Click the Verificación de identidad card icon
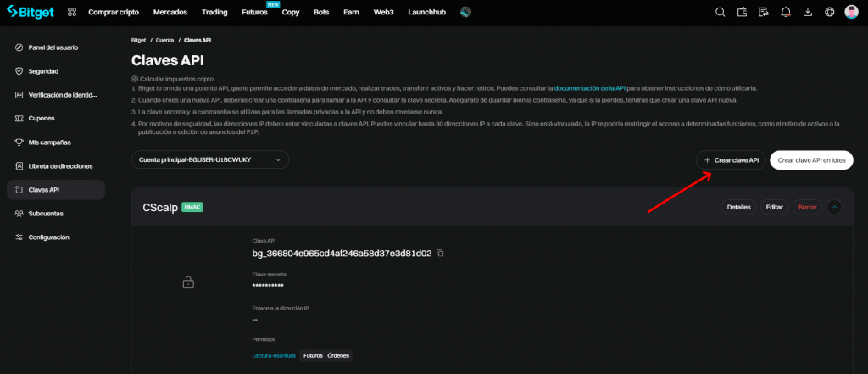The width and height of the screenshot is (868, 374). [x=19, y=95]
